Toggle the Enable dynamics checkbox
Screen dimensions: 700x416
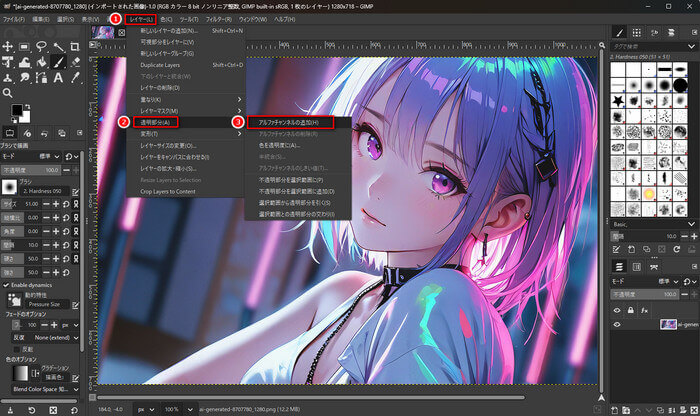click(6, 285)
